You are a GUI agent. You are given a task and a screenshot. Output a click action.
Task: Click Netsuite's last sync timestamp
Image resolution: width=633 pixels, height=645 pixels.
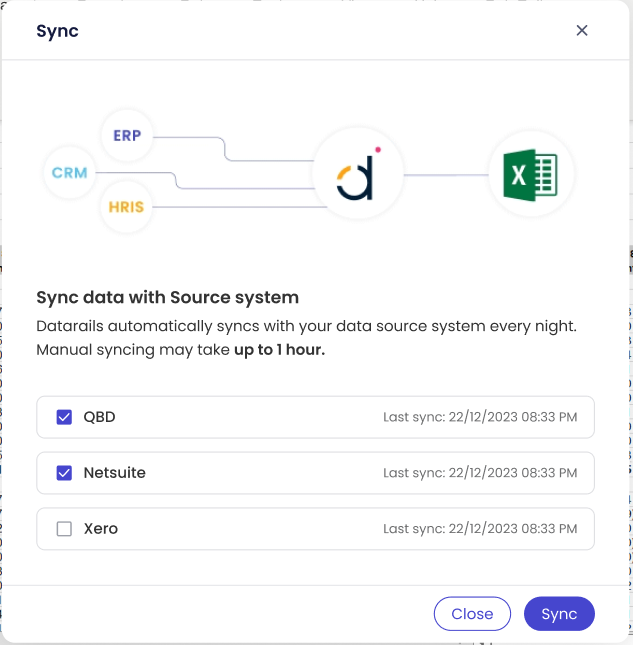coord(480,473)
